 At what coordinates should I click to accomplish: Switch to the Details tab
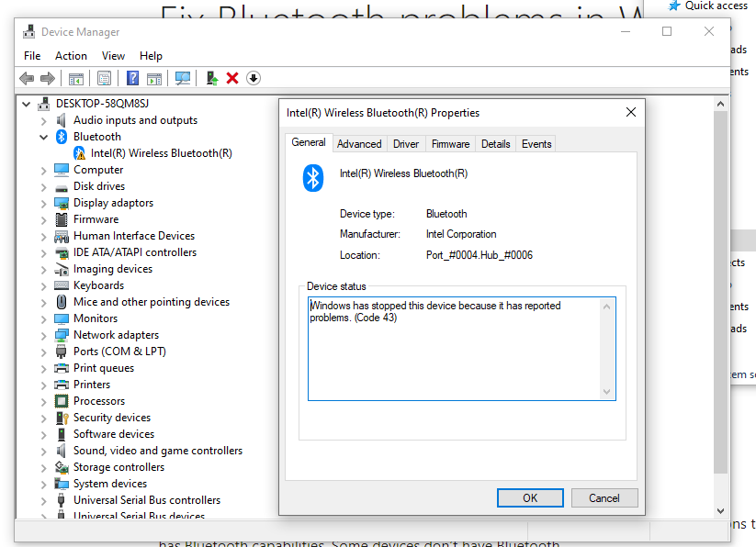pos(496,144)
